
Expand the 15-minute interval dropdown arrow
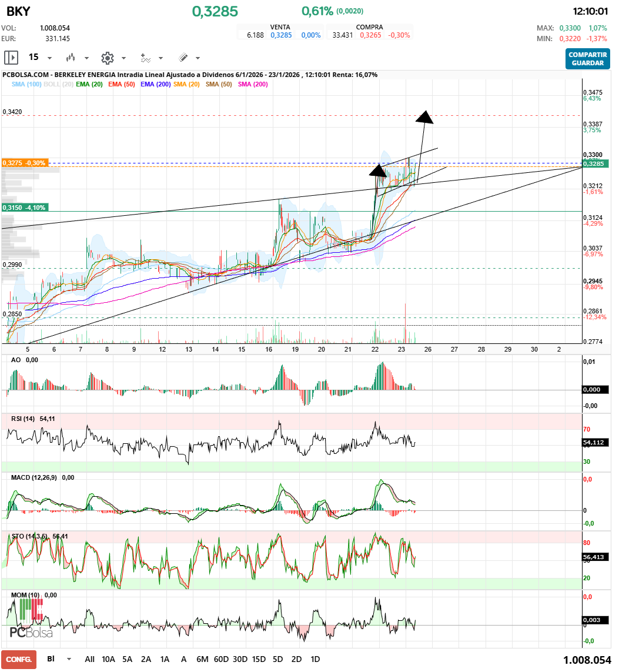tap(50, 58)
